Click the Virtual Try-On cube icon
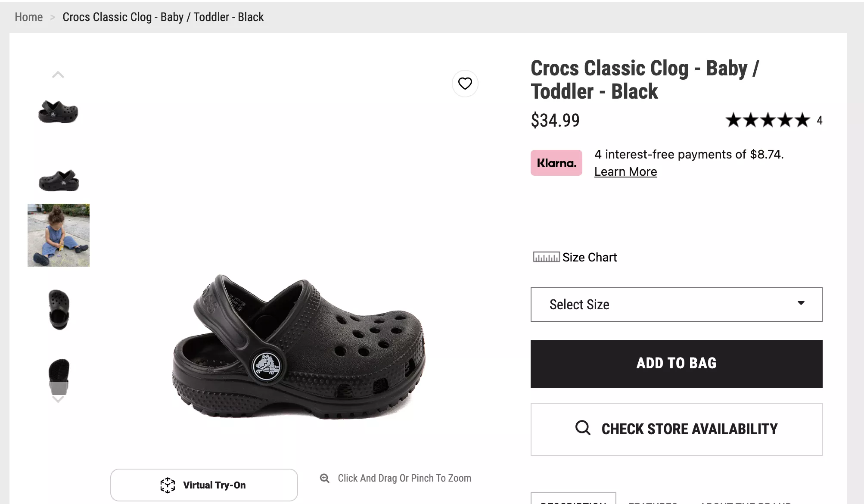 click(168, 485)
